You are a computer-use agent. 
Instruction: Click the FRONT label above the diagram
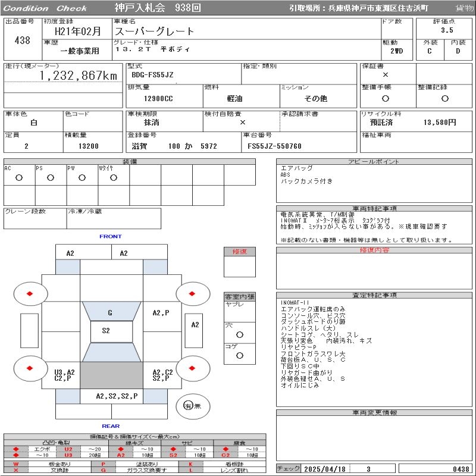point(111,236)
